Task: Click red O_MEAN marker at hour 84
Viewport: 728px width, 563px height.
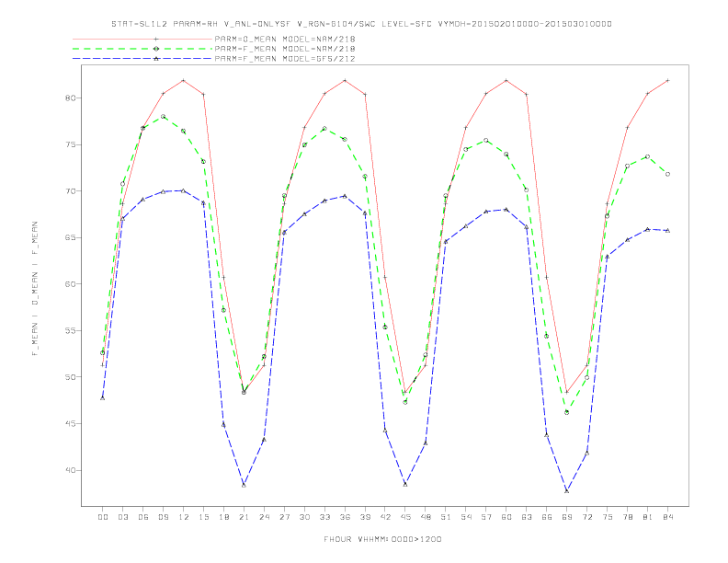Action: [668, 80]
